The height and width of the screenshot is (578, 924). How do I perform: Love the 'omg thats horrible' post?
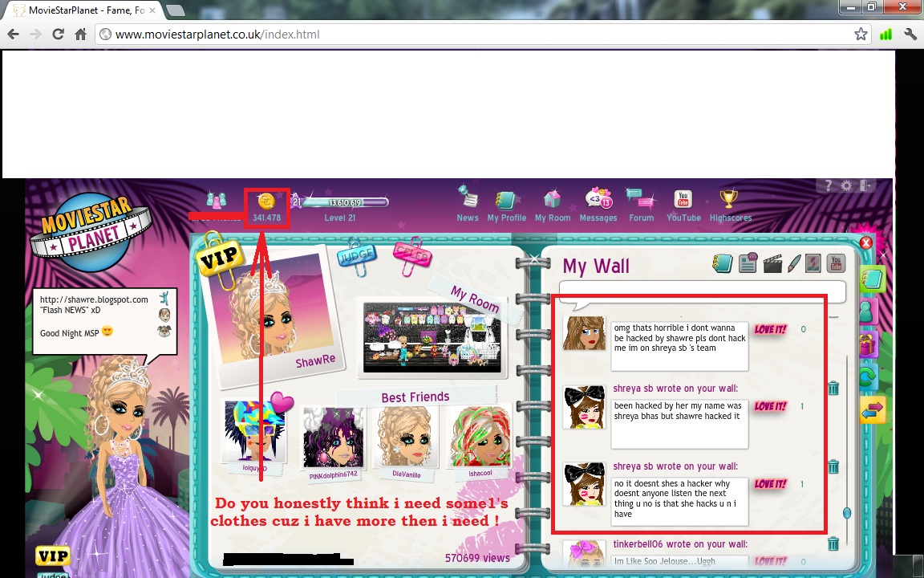(x=770, y=330)
